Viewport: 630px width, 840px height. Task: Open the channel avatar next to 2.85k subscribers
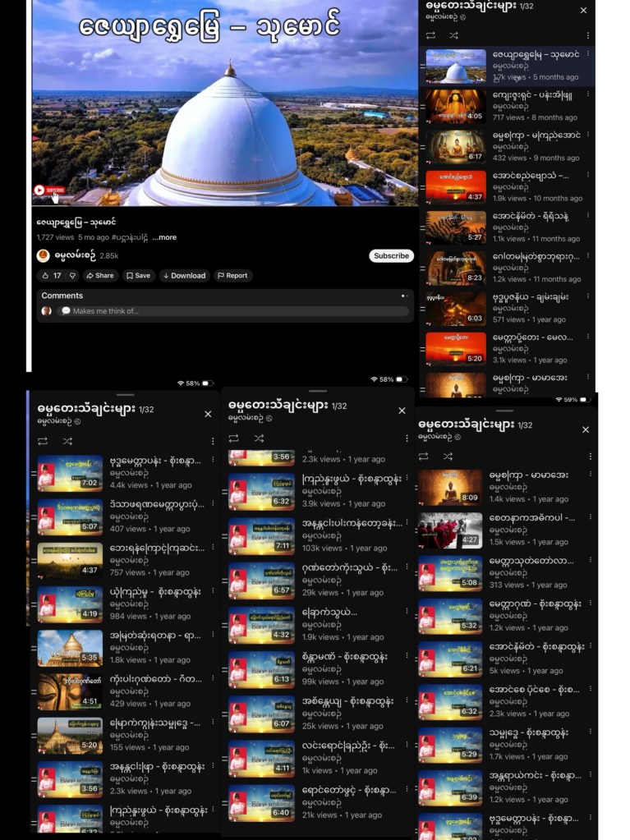click(x=44, y=255)
